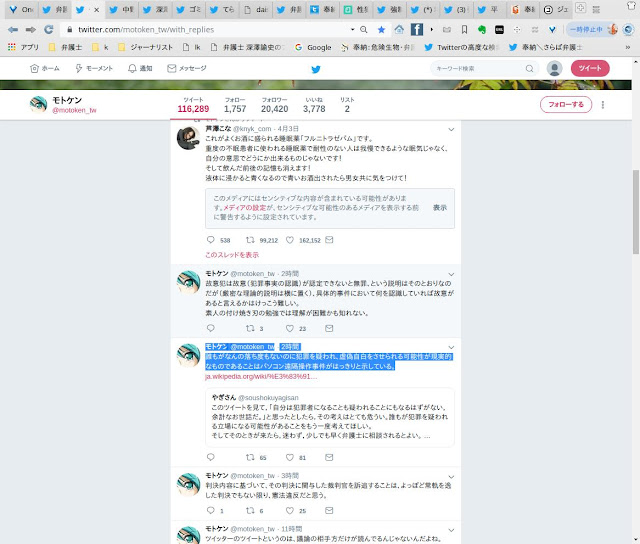
Task: Open the quoted やぎさん tweet
Action: (x=330, y=417)
